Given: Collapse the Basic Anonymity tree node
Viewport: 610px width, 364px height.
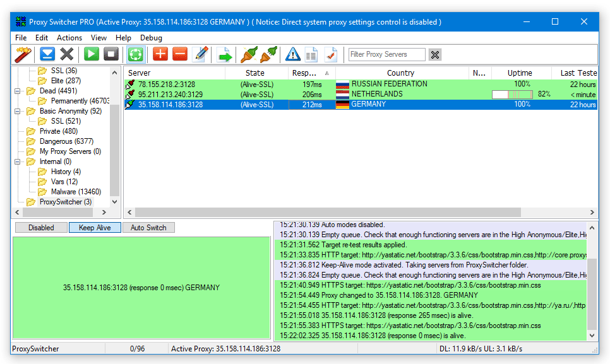Looking at the screenshot, I should [x=18, y=111].
